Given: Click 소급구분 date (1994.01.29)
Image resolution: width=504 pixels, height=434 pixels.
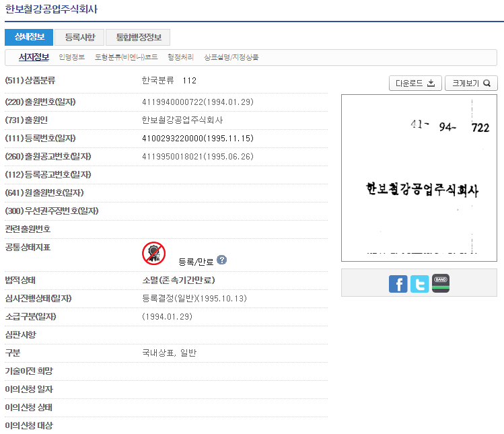Looking at the screenshot, I should coord(167,317).
